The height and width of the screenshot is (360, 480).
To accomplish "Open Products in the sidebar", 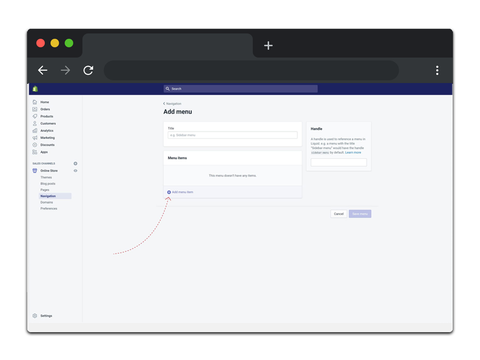I will click(x=47, y=116).
